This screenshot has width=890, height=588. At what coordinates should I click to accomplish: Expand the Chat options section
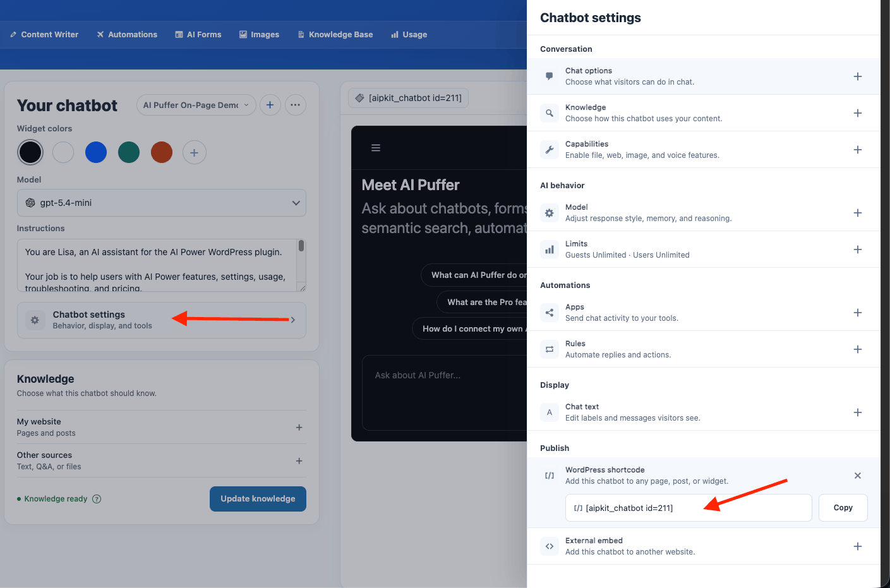coord(858,76)
